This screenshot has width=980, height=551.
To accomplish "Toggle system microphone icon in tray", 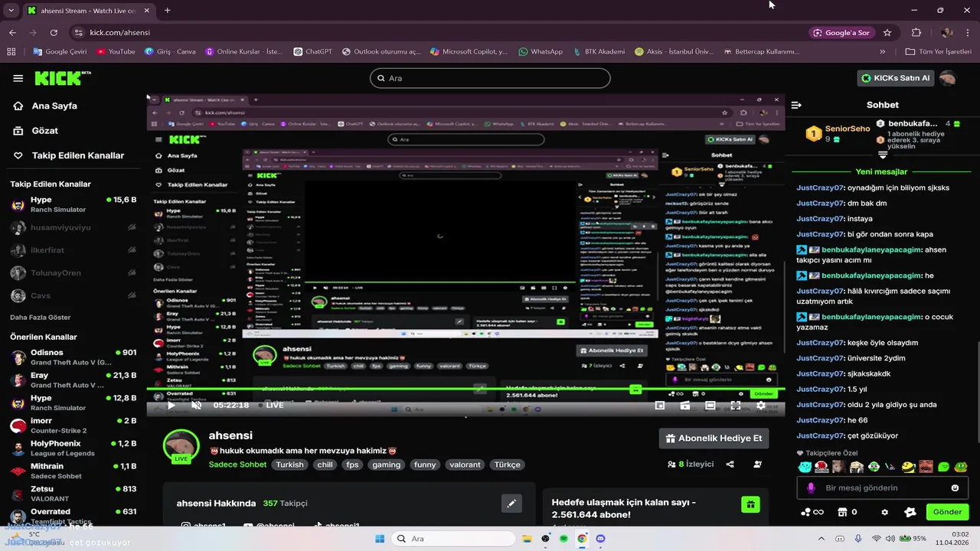I will tap(858, 539).
